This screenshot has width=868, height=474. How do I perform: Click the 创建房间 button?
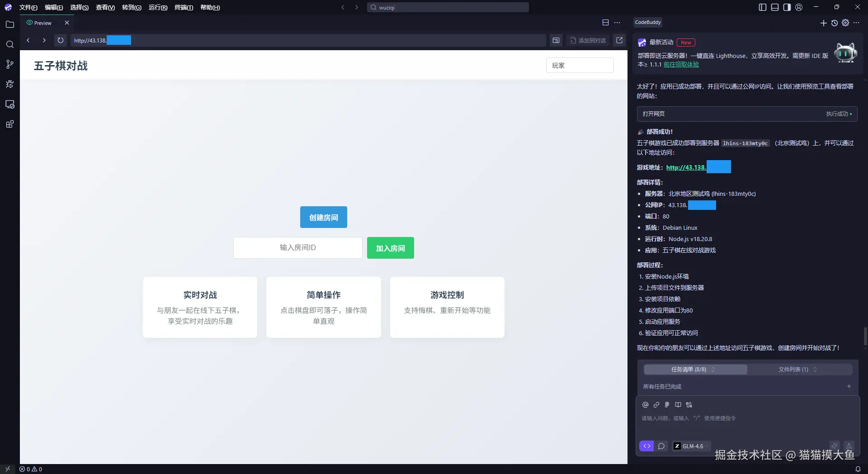pos(324,217)
